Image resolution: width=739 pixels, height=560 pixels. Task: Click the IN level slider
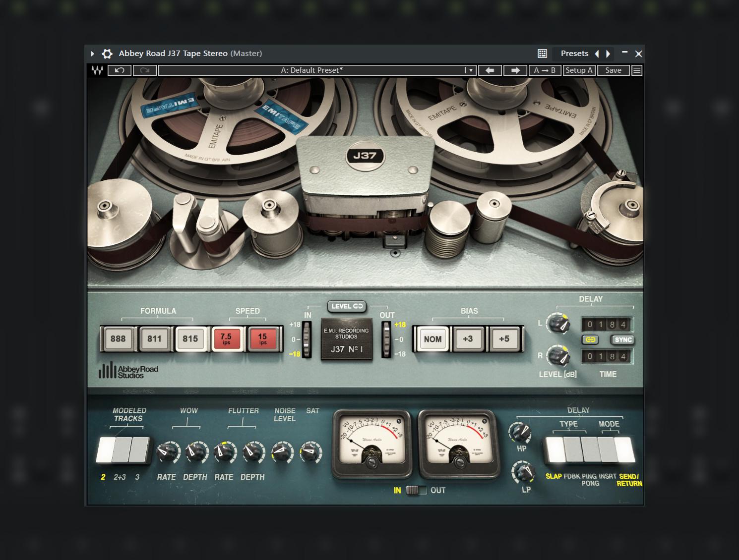click(307, 339)
